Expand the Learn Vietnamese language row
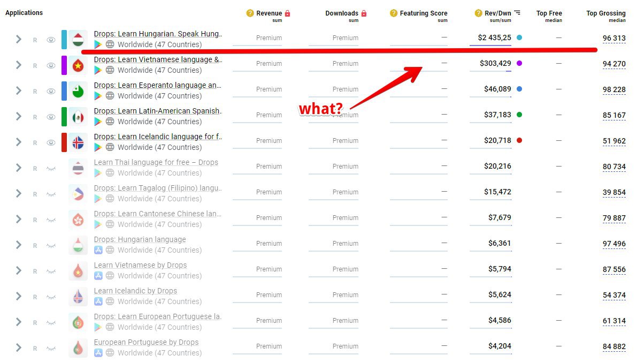 (x=19, y=65)
